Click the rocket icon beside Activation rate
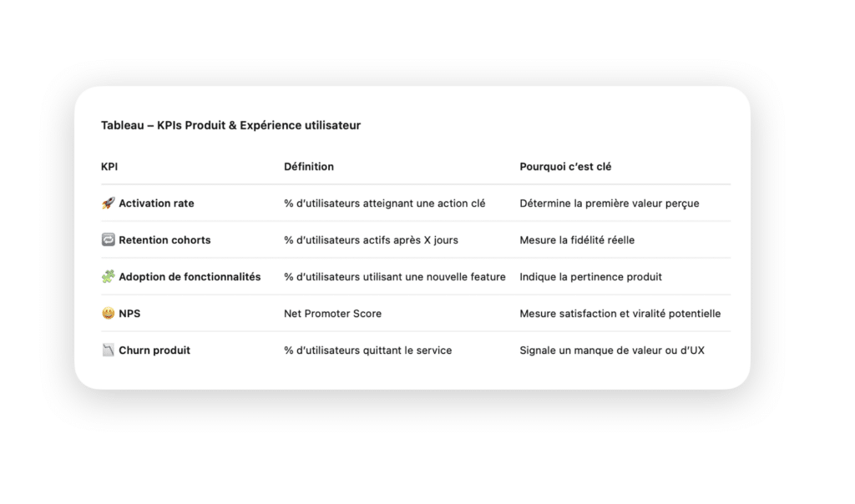855x504 pixels. 108,204
